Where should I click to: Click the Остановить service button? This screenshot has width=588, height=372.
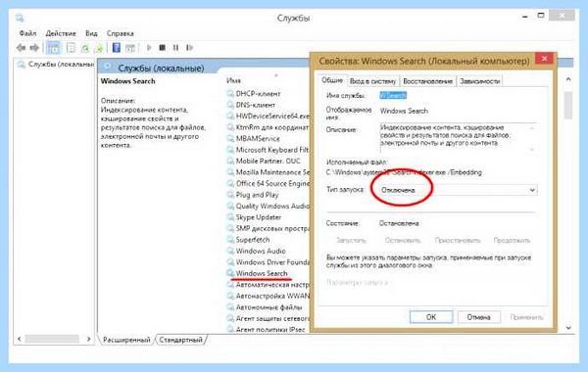point(403,240)
